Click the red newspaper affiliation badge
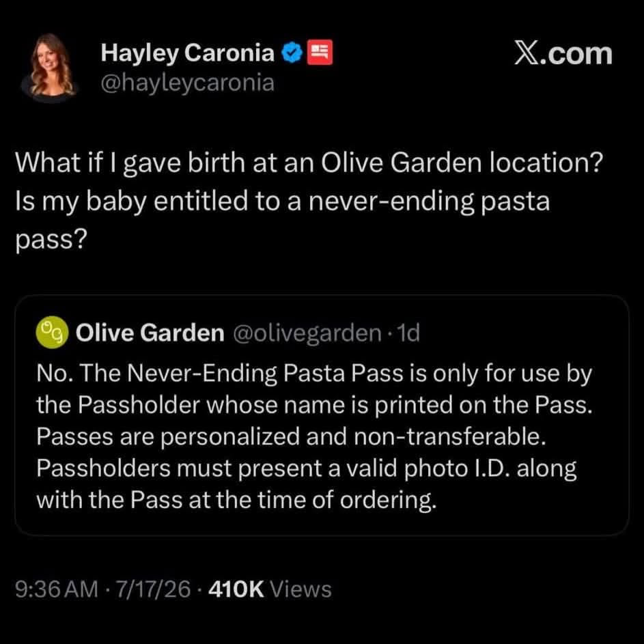The image size is (644, 644). [x=320, y=53]
